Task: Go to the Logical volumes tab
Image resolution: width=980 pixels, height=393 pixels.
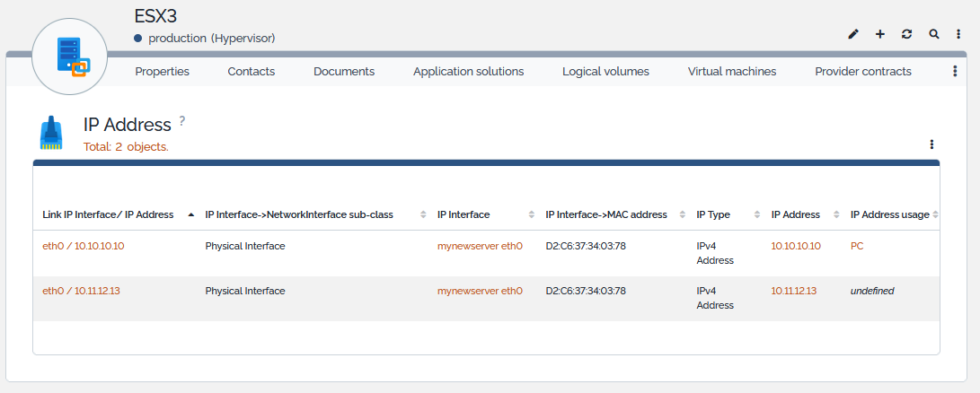Action: (x=605, y=72)
